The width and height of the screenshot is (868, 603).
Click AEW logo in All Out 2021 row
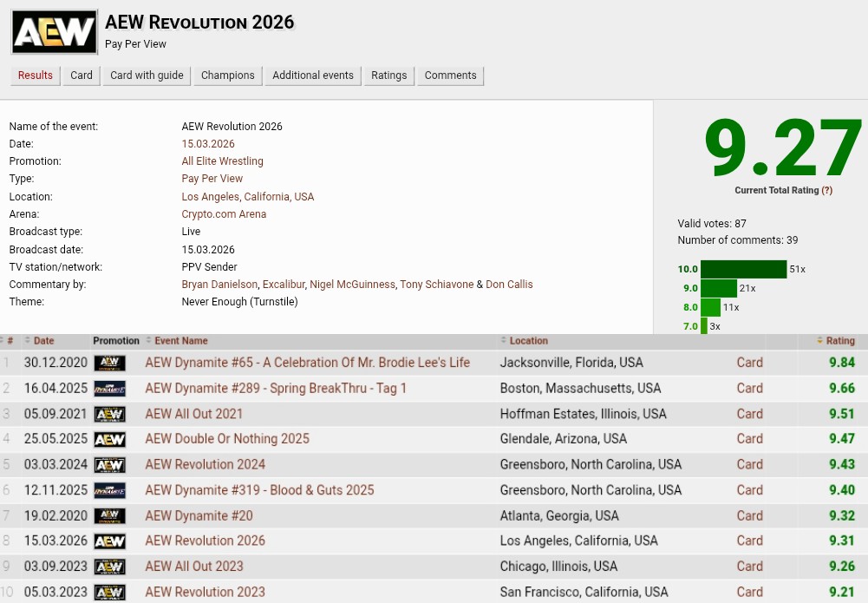click(109, 414)
